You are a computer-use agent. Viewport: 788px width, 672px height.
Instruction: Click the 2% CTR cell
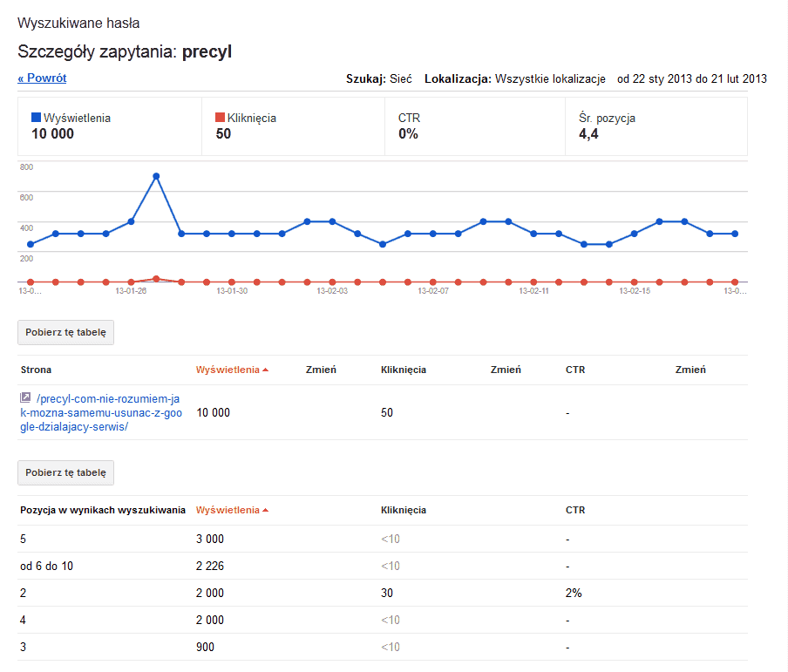click(x=574, y=593)
